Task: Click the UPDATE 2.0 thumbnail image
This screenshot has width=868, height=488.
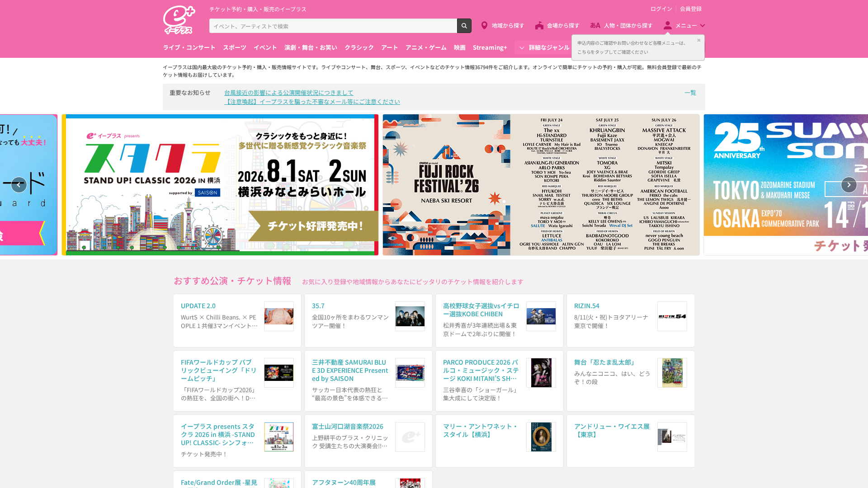Action: [279, 316]
